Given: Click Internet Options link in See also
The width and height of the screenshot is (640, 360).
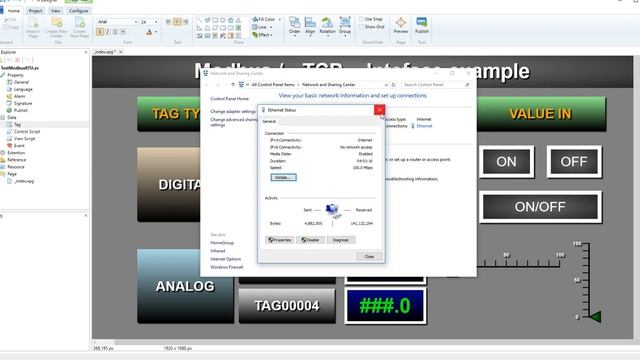Looking at the screenshot, I should point(225,259).
